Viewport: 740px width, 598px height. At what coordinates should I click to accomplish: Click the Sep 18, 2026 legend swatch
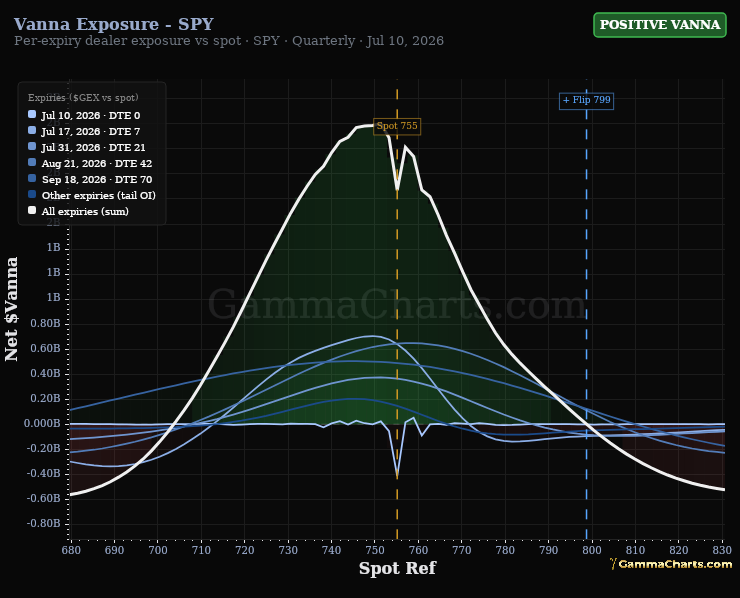point(32,179)
